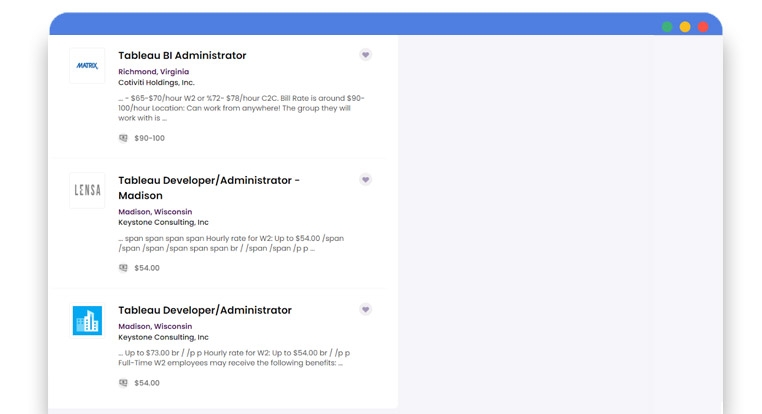Click the LENSA logo thumbnail
Screen dimensions: 762x414
(87, 191)
